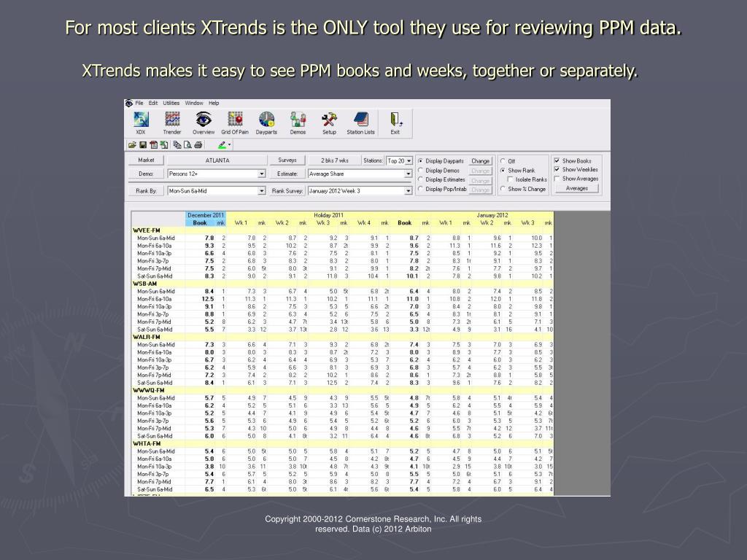Click the Holiday 2011 column header
This screenshot has height=560, width=747.
pyautogui.click(x=328, y=215)
